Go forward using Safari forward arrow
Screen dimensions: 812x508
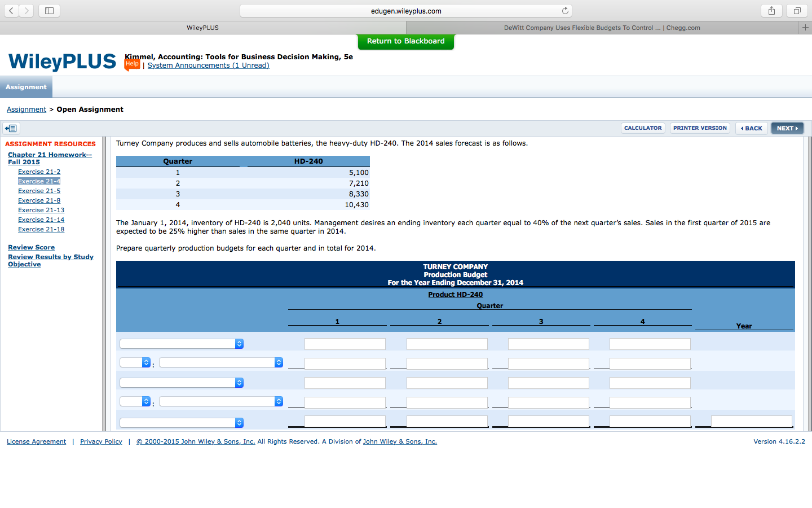pyautogui.click(x=27, y=11)
